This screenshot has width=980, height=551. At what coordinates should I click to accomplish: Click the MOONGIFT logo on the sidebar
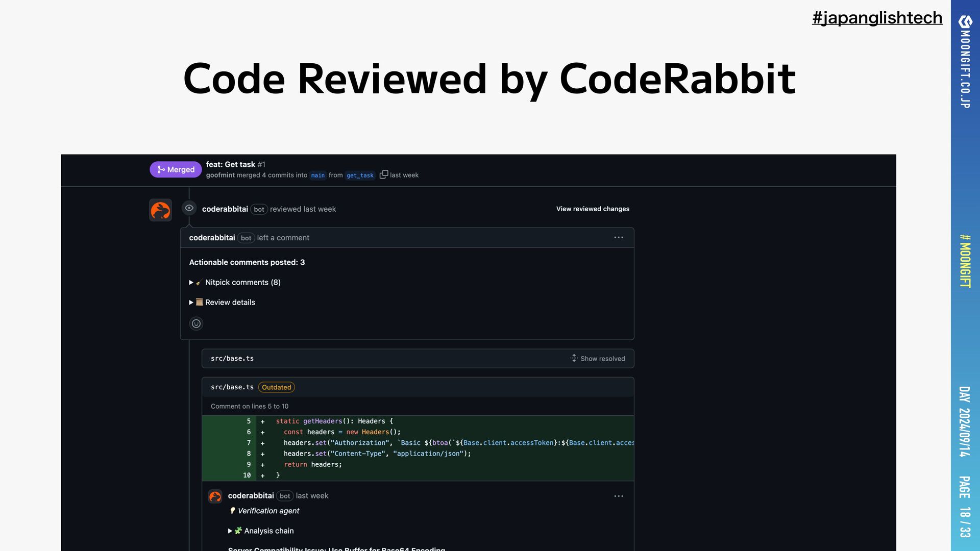tap(965, 22)
